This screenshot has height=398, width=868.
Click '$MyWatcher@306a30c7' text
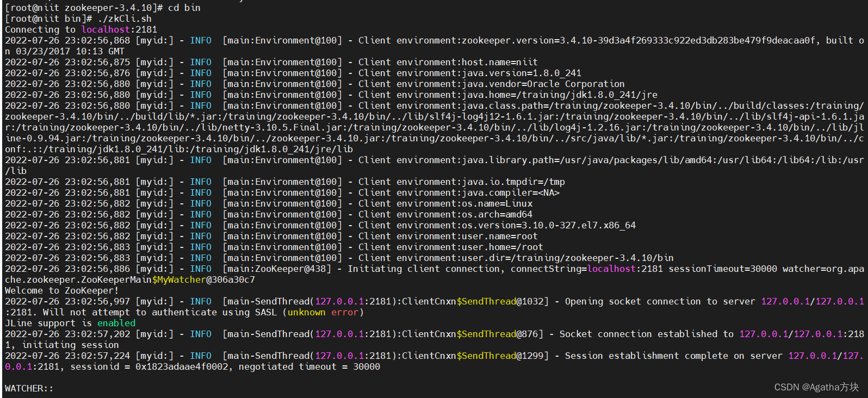click(x=203, y=279)
